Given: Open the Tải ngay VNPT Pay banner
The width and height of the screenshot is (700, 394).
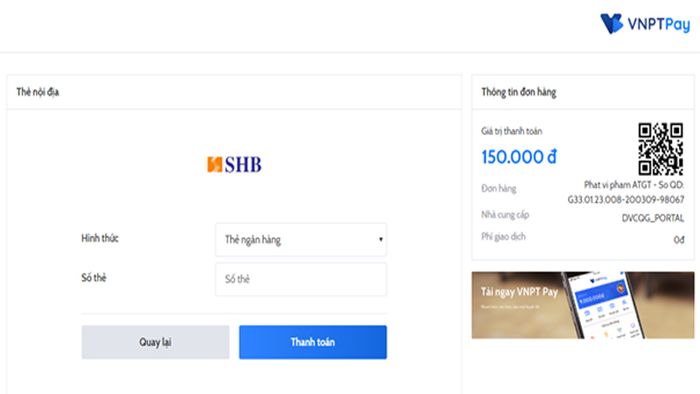Looking at the screenshot, I should coord(583,305).
